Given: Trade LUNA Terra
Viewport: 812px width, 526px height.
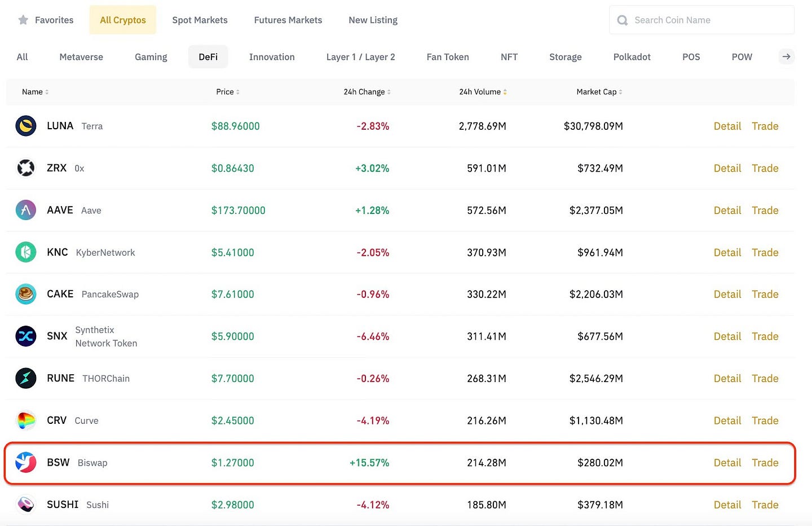Looking at the screenshot, I should tap(765, 126).
